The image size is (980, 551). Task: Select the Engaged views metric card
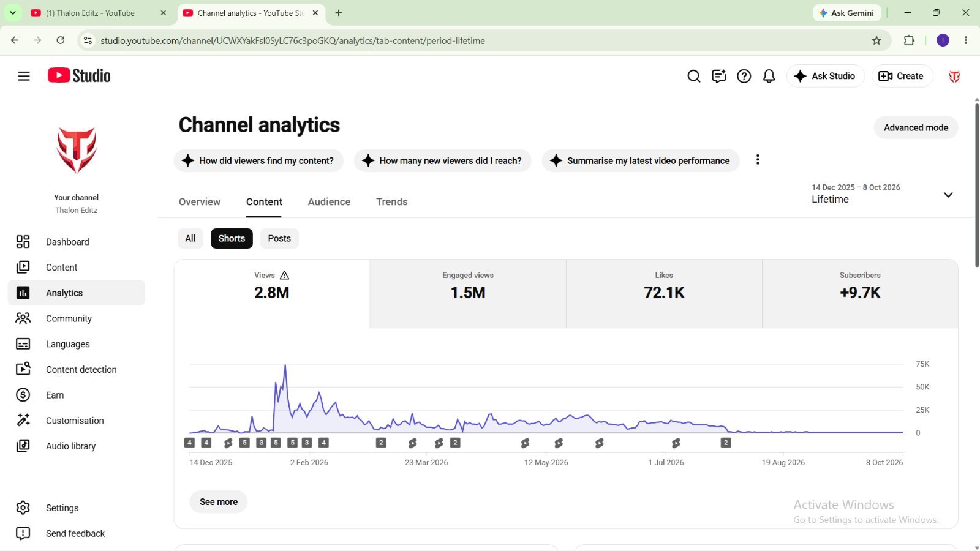468,294
